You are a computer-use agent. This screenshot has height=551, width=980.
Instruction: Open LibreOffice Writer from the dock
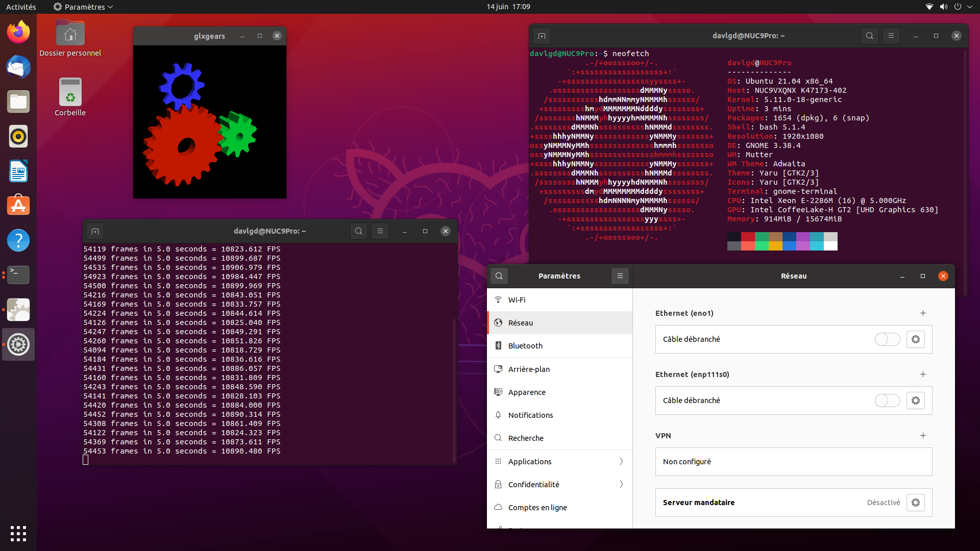tap(18, 171)
